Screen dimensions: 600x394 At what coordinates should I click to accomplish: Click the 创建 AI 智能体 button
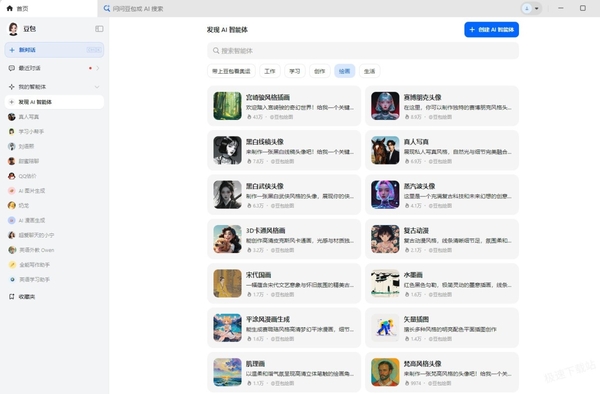click(491, 29)
